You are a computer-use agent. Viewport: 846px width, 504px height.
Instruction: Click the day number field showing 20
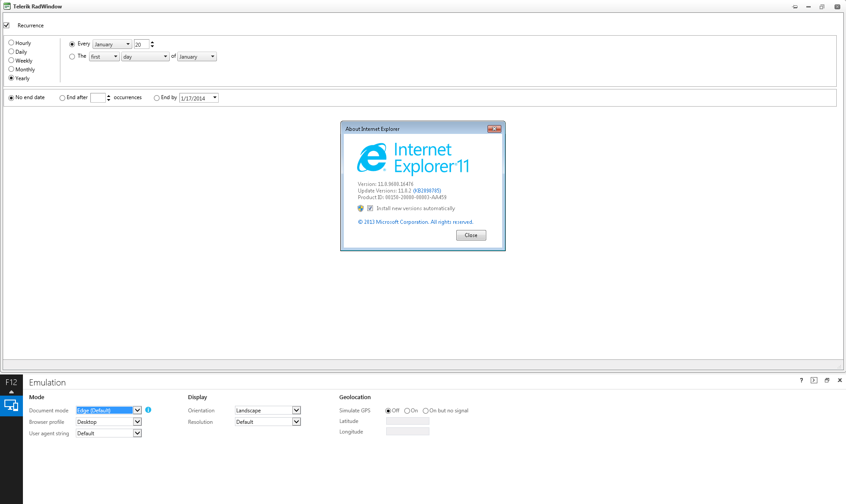142,44
